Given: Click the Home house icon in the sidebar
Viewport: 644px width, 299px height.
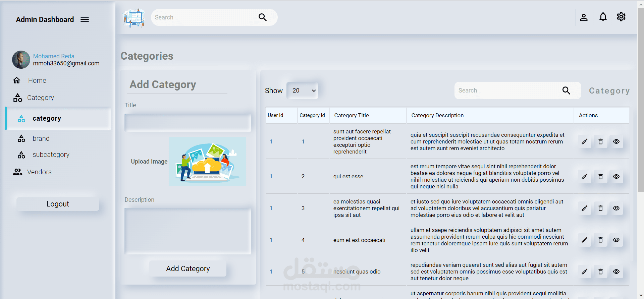Looking at the screenshot, I should point(17,80).
